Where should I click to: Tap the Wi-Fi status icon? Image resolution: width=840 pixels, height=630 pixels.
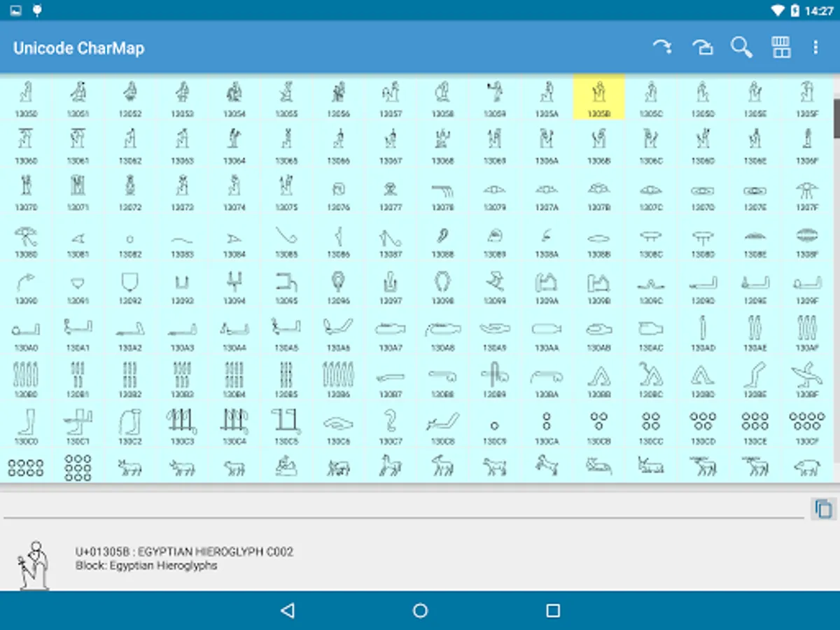(778, 10)
